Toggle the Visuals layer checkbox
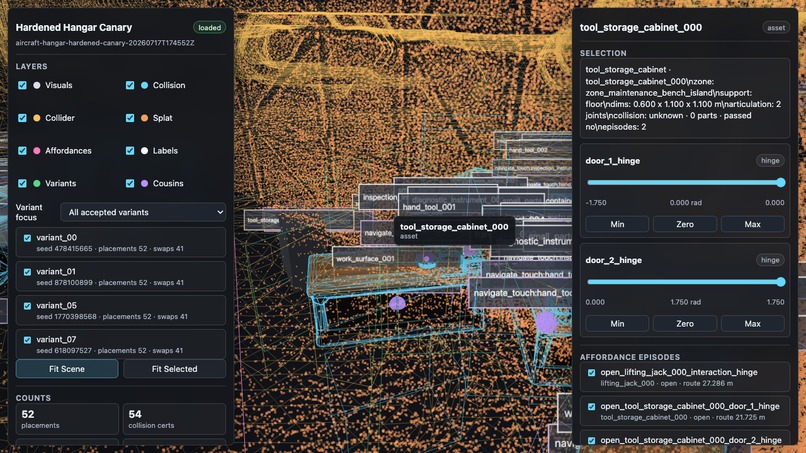The height and width of the screenshot is (453, 806). [22, 85]
